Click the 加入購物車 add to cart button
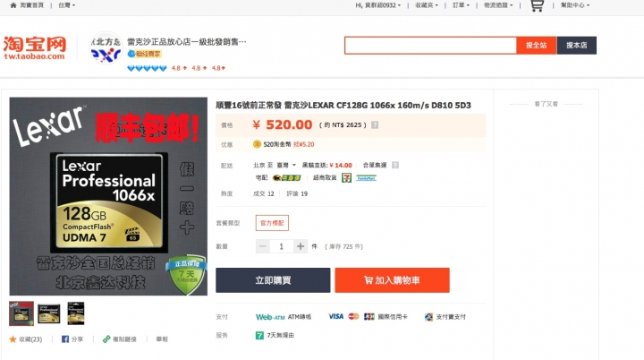644x360 pixels. [393, 280]
